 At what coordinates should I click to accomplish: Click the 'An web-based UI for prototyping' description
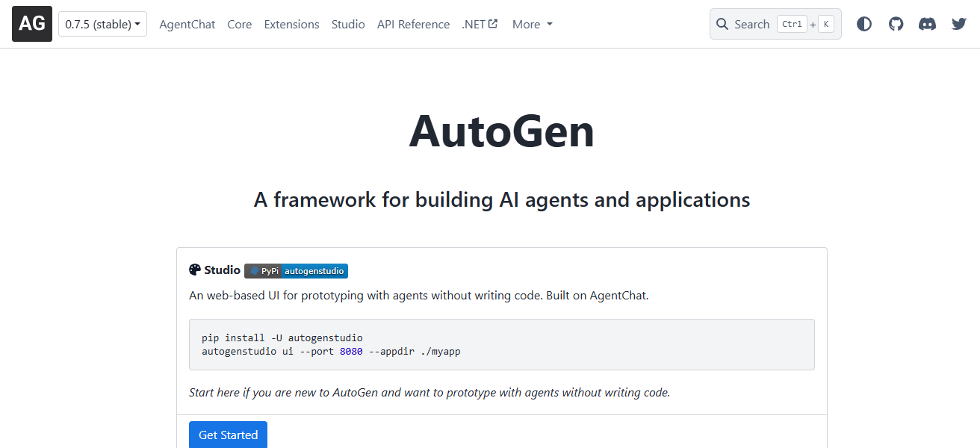point(419,295)
